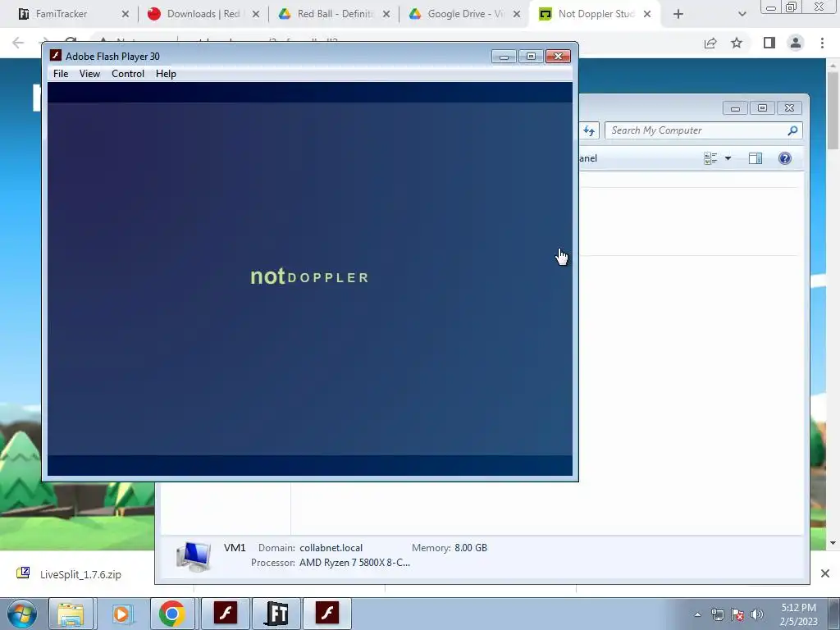Open Windows Media Player from taskbar
This screenshot has height=630, width=840.
pos(121,614)
